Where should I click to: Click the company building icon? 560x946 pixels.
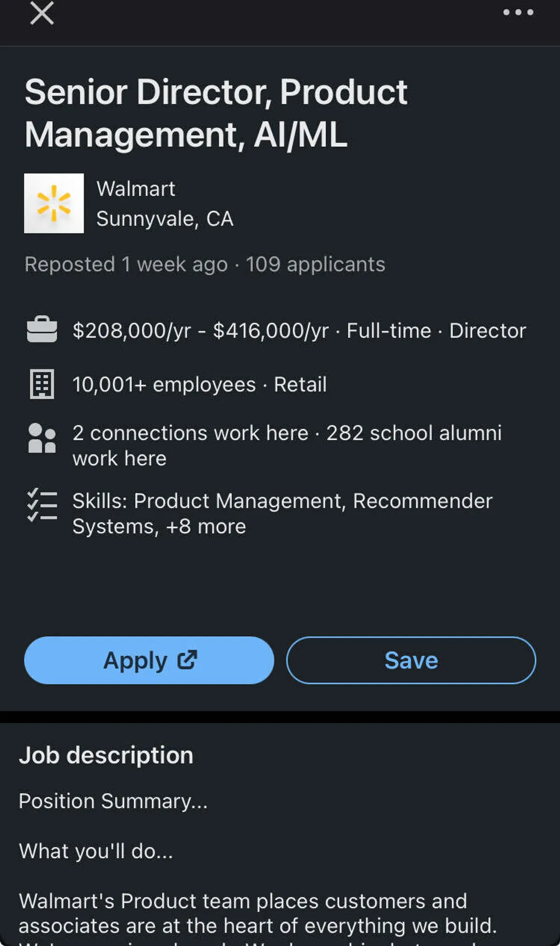(42, 384)
